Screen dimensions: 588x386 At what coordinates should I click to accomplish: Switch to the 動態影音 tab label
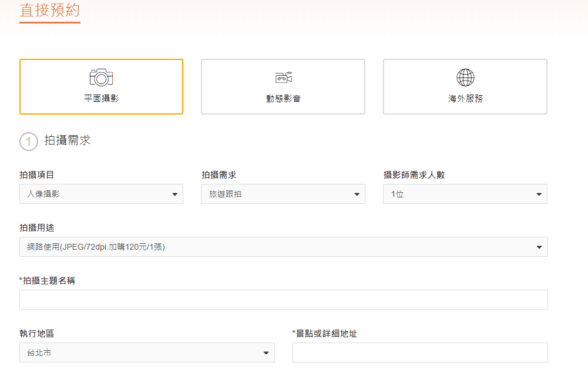(283, 99)
